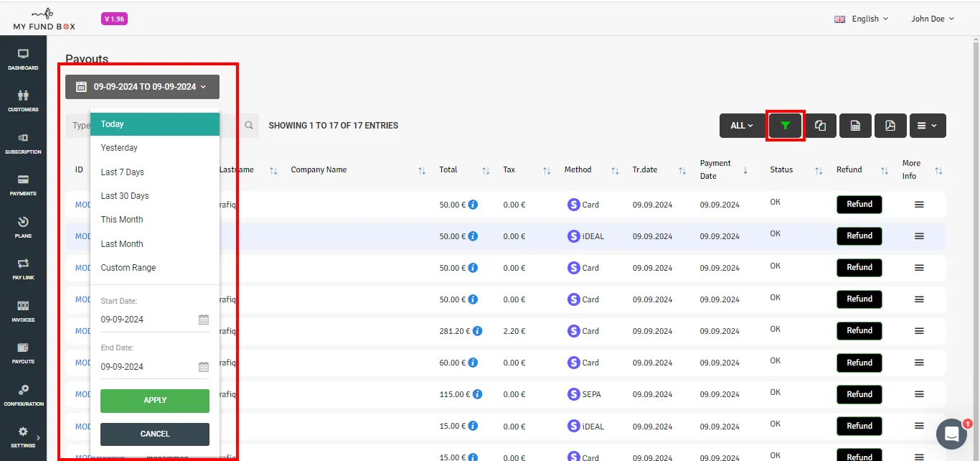The height and width of the screenshot is (461, 980).
Task: Show info for the 281.20 € total
Action: click(x=477, y=331)
